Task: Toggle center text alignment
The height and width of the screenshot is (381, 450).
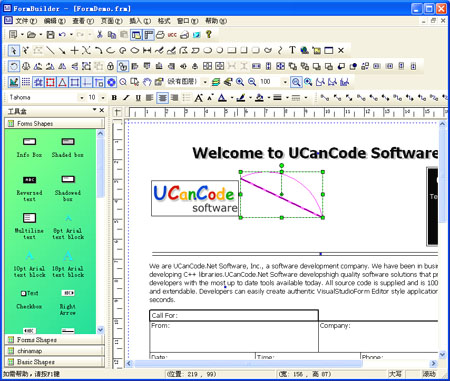Action: [162, 98]
